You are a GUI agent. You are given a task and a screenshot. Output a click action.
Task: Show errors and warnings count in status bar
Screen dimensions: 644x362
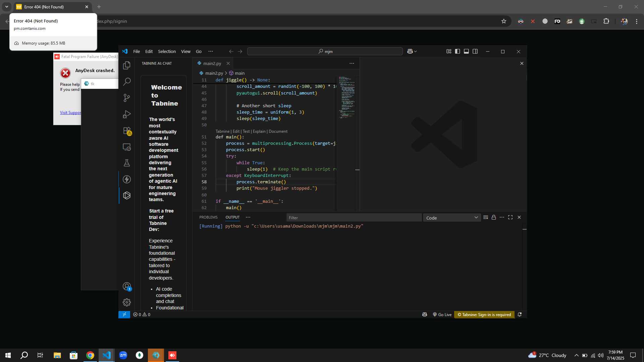(x=142, y=314)
